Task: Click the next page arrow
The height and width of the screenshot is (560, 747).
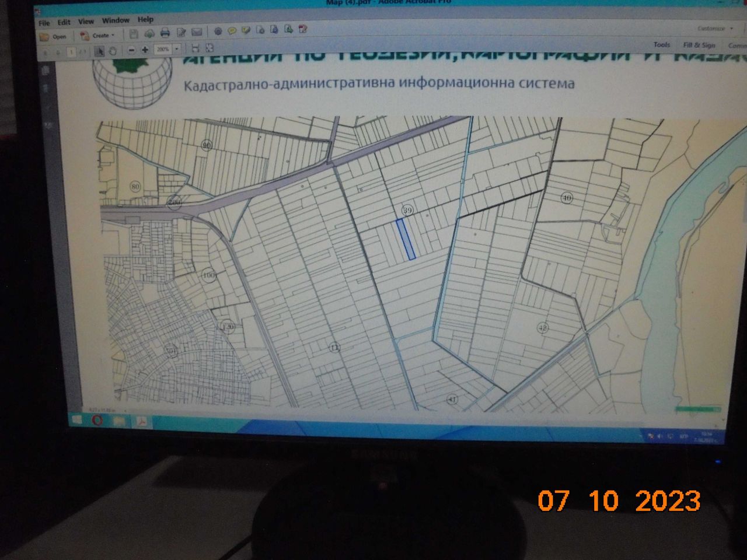Action: coord(57,52)
